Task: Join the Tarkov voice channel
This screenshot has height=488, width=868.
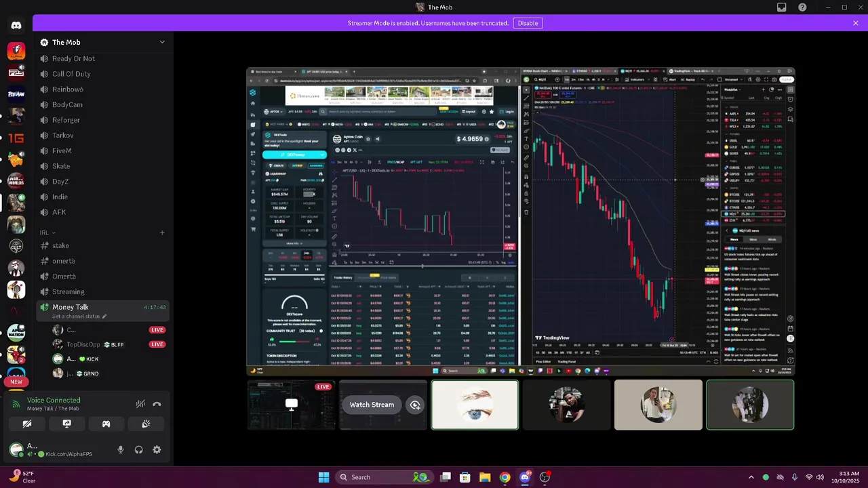Action: (x=102, y=136)
